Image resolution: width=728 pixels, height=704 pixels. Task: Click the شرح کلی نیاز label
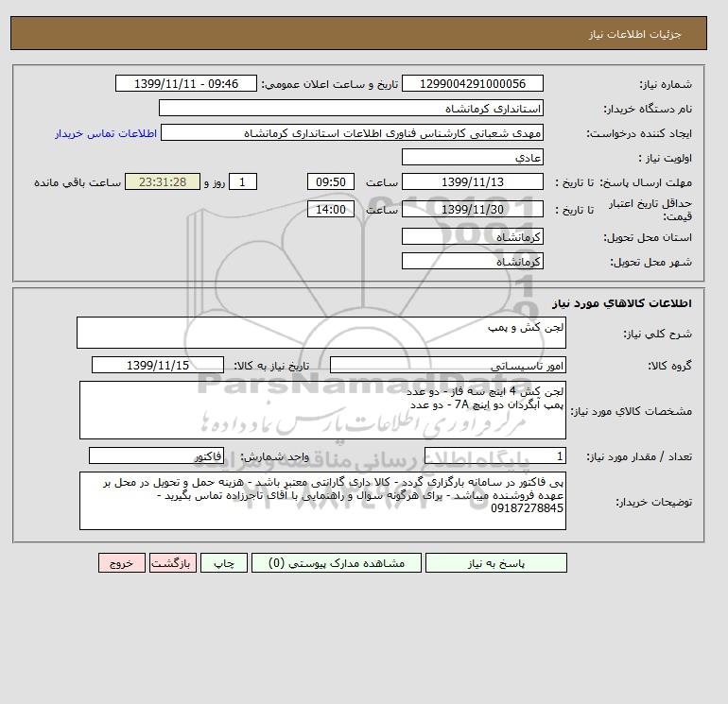pos(657,335)
